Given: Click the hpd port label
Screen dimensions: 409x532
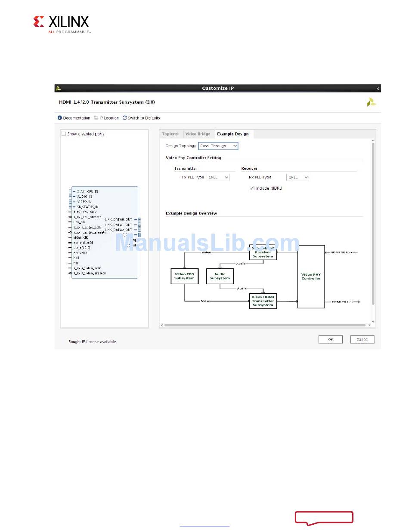Looking at the screenshot, I should pyautogui.click(x=76, y=258).
